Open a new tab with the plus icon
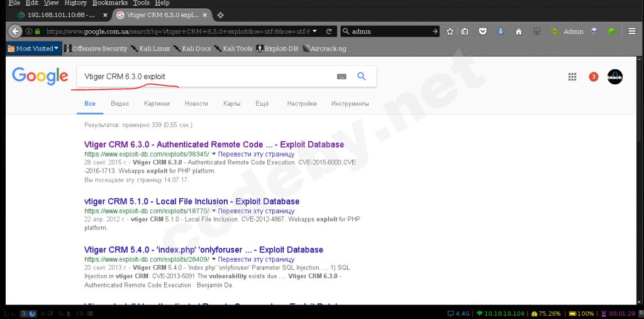 (x=220, y=15)
